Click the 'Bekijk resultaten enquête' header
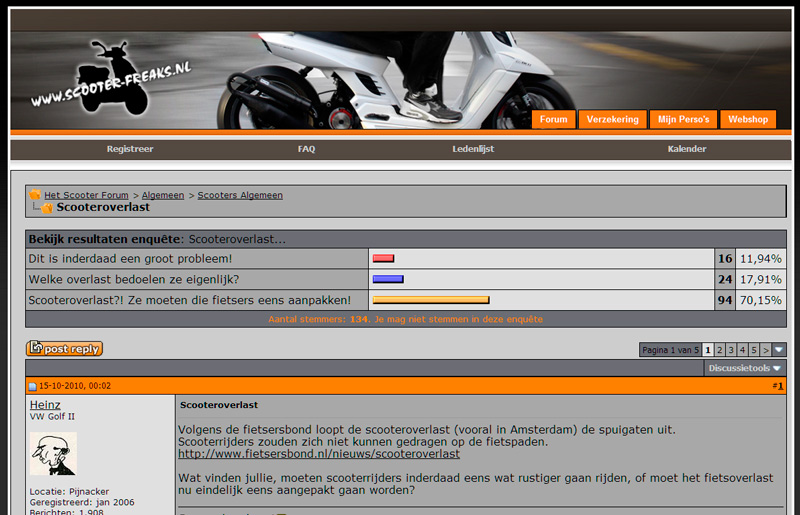The width and height of the screenshot is (800, 515). [157, 239]
